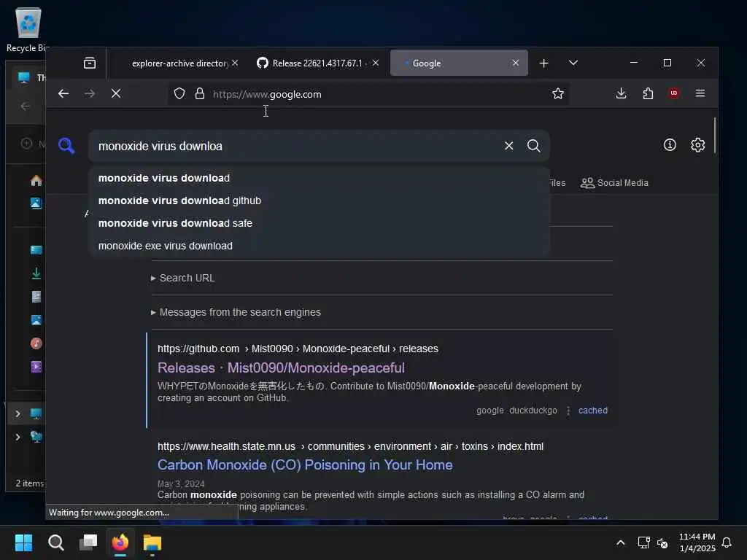
Task: Choose suggestion 'monoxide virus download'
Action: pyautogui.click(x=319, y=178)
